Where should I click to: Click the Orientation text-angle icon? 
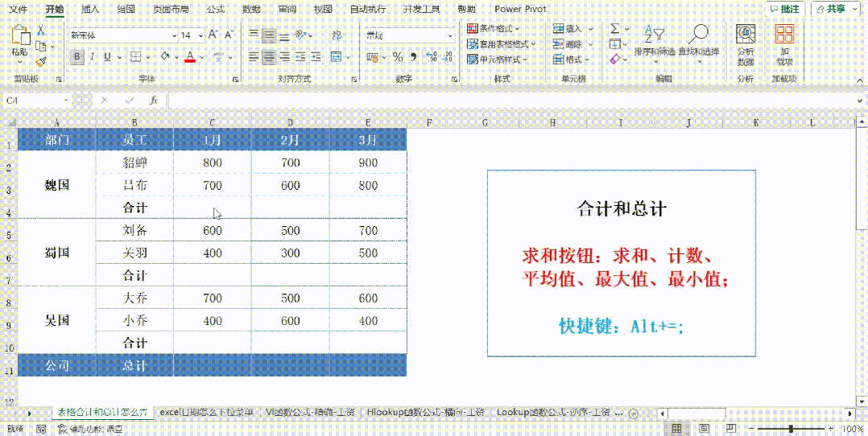coord(300,35)
